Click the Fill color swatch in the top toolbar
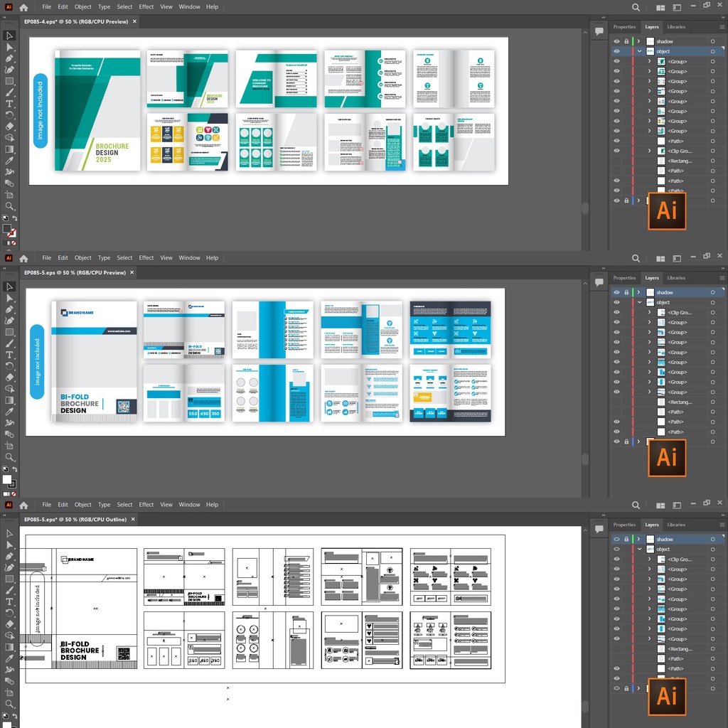Viewport: 728px width, 728px height. (7, 229)
